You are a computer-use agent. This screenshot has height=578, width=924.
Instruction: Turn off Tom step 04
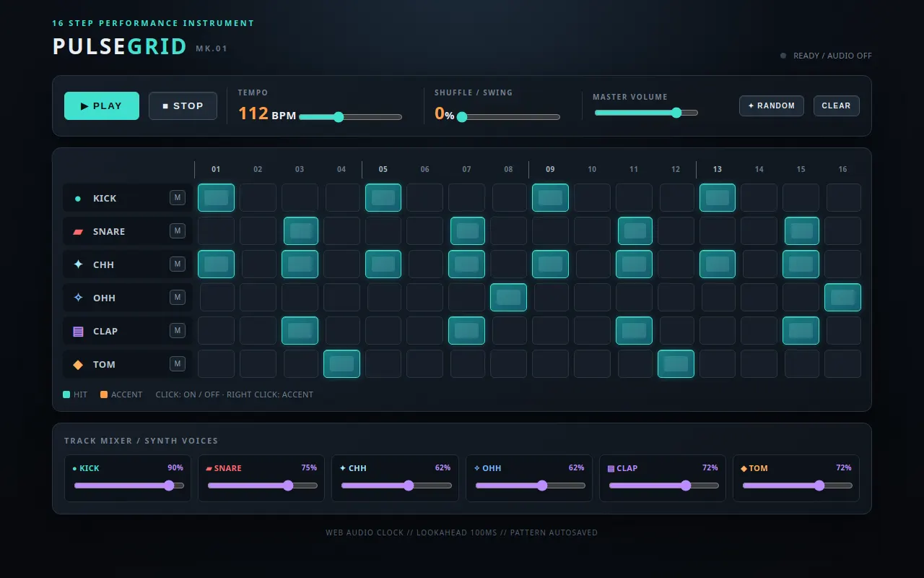(341, 363)
